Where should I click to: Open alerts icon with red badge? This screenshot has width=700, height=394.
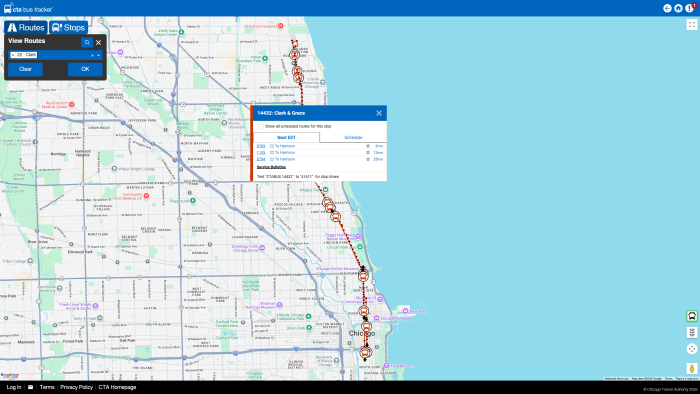tap(690, 8)
